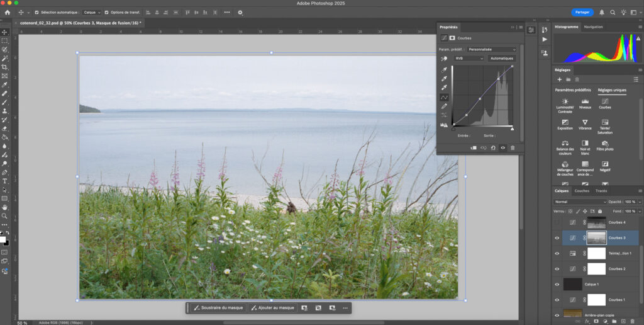Screen dimensions: 644x325
Task: Click the notifications bell icon
Action: [602, 12]
